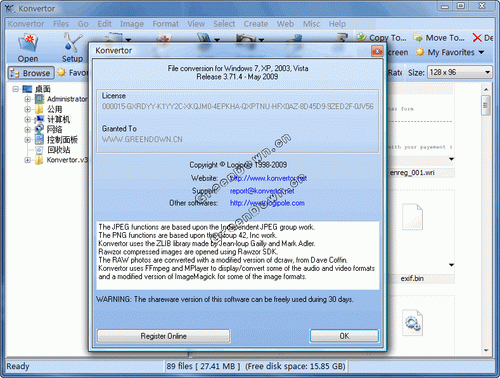Click the exif.bin thumbnail dropdown arrow
This screenshot has height=378, width=500.
click(x=451, y=265)
